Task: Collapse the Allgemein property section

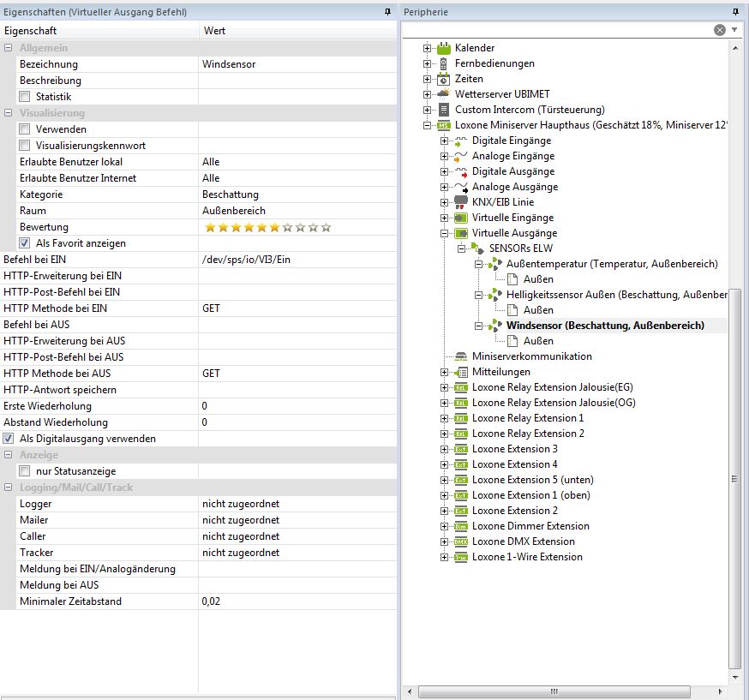Action: (x=9, y=48)
